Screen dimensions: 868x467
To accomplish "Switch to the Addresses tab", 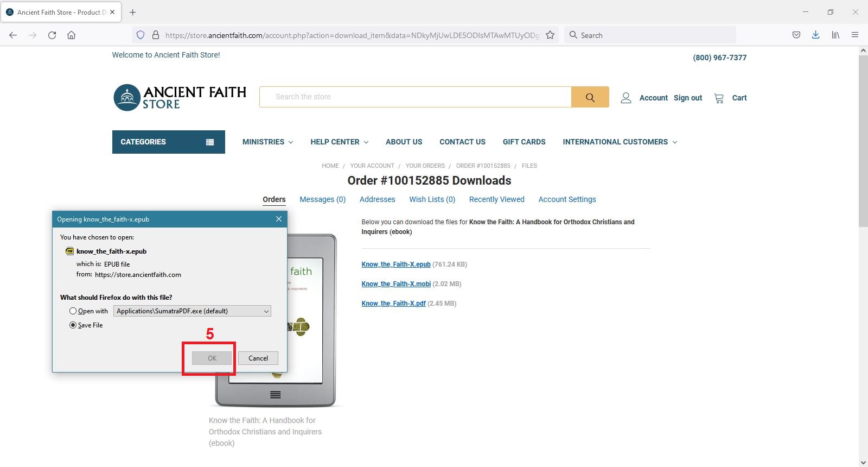I will click(x=377, y=199).
